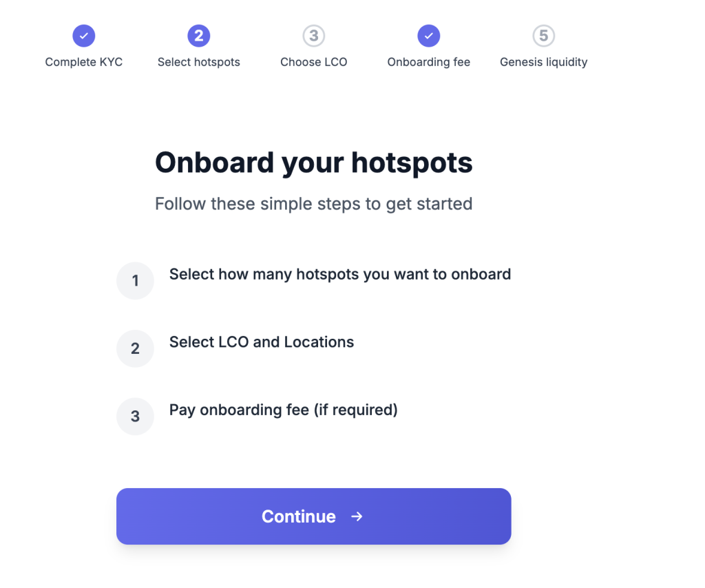705x588 pixels.
Task: Click the step 3 Choose LCO circle
Action: [314, 36]
